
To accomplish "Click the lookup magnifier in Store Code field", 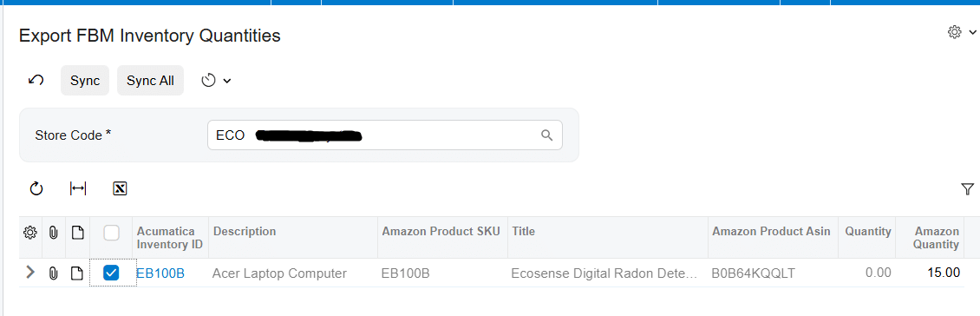I will 547,135.
